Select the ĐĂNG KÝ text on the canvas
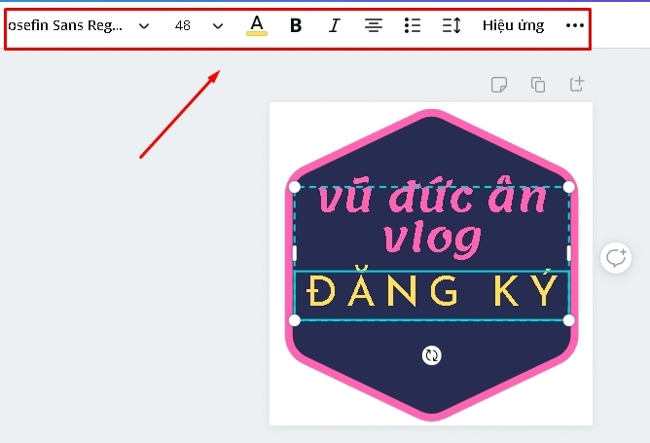 tap(431, 292)
